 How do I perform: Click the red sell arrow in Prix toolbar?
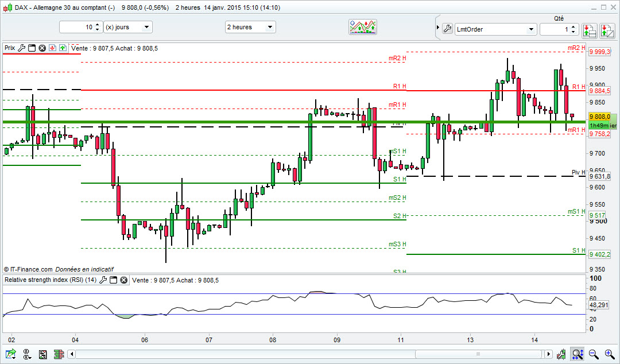53,48
